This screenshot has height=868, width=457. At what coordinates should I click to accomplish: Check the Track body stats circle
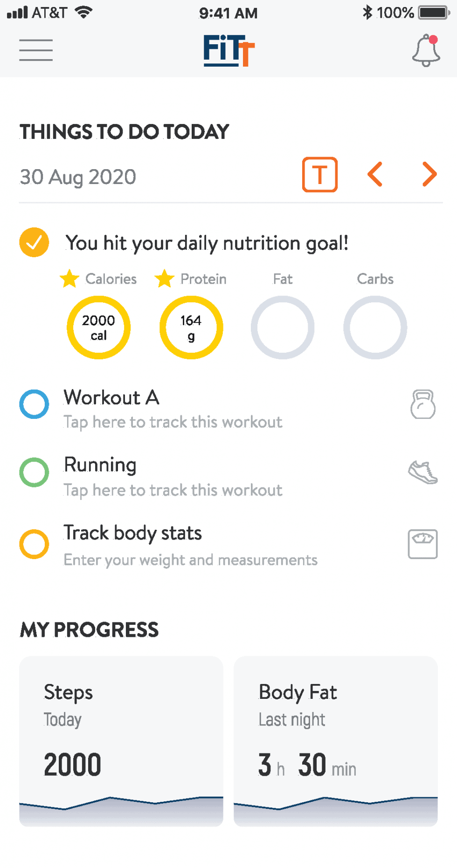(34, 544)
